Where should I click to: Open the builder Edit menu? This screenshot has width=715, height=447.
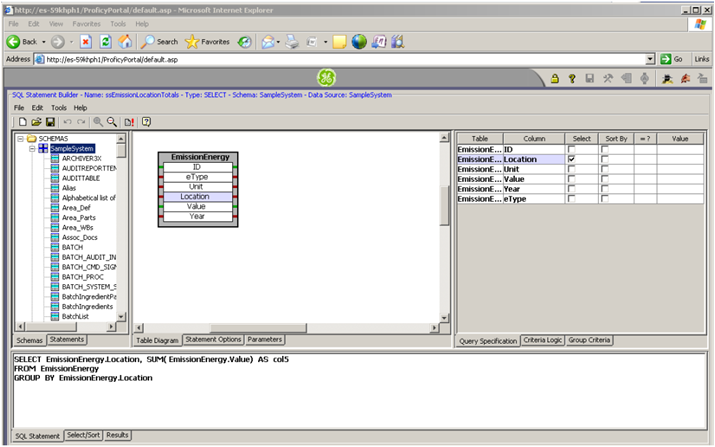[37, 108]
